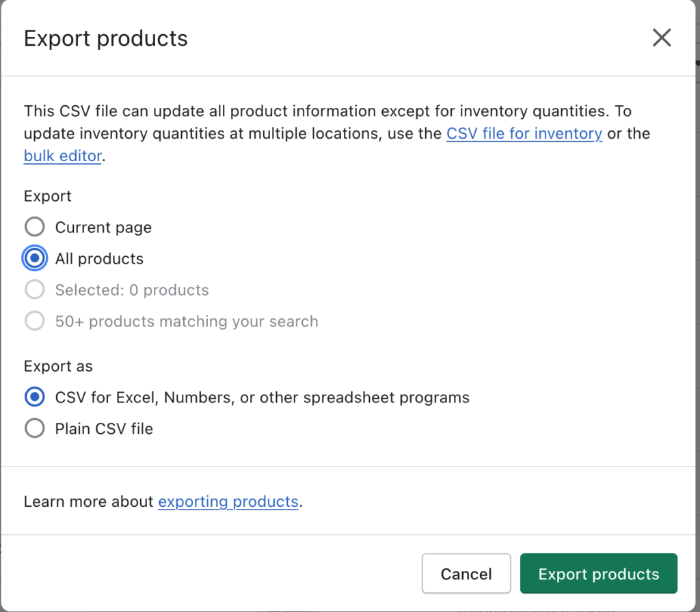Confirm with the green Export products button
The height and width of the screenshot is (612, 700).
click(599, 574)
